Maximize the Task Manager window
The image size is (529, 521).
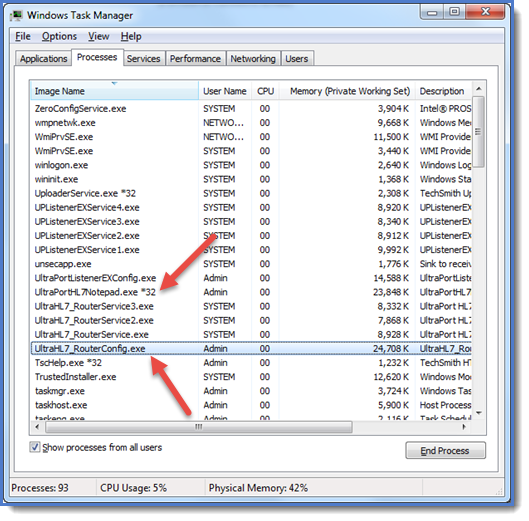tap(454, 12)
